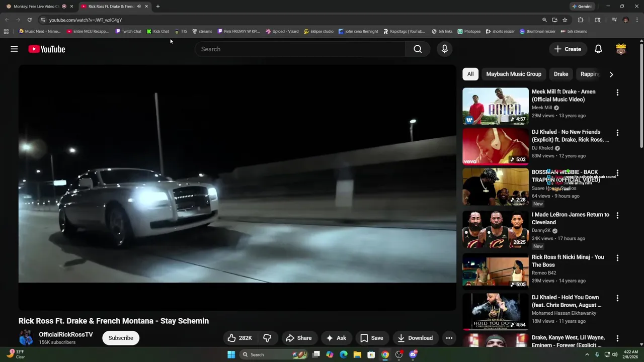
Task: Download the video
Action: [x=415, y=338]
